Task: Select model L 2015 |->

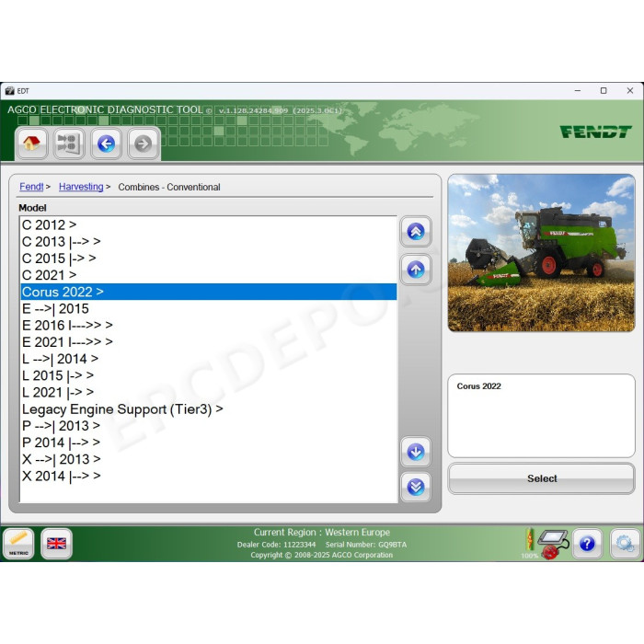Action: coord(209,375)
